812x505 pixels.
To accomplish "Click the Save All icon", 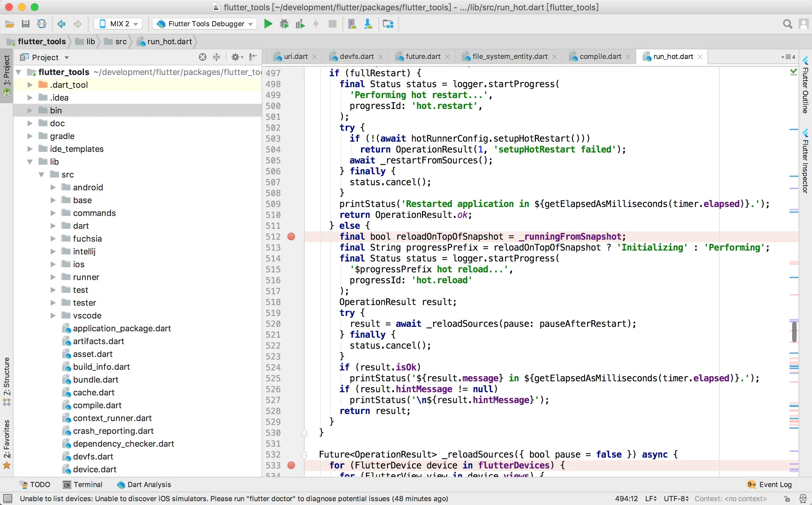I will pyautogui.click(x=26, y=24).
